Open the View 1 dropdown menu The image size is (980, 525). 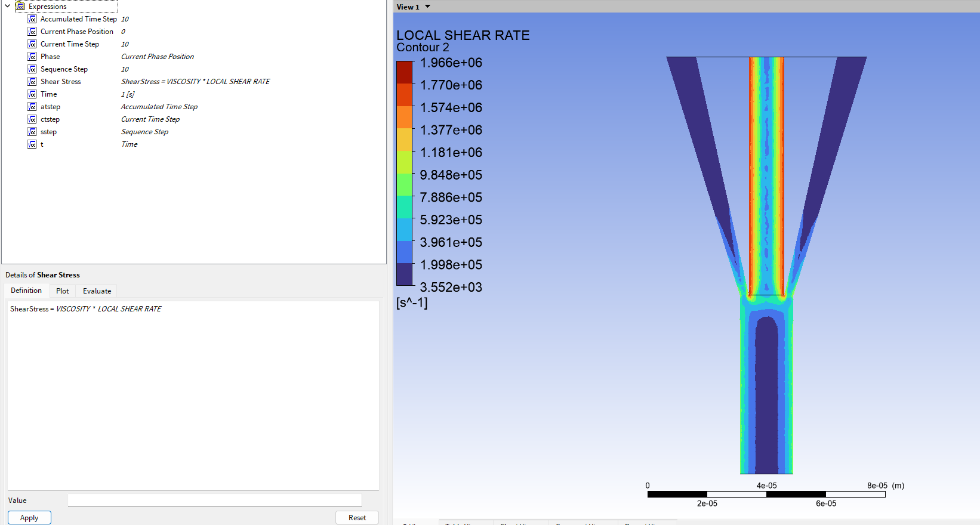[427, 7]
